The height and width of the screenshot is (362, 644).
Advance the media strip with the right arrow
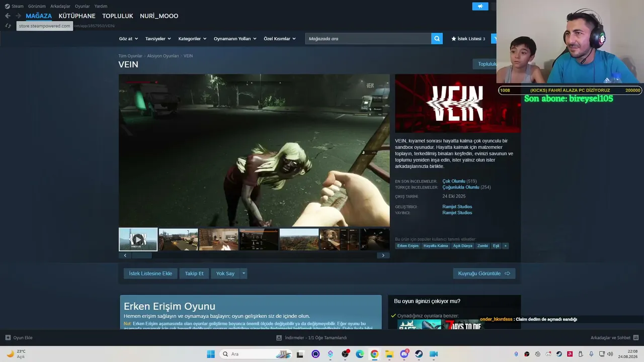click(383, 255)
